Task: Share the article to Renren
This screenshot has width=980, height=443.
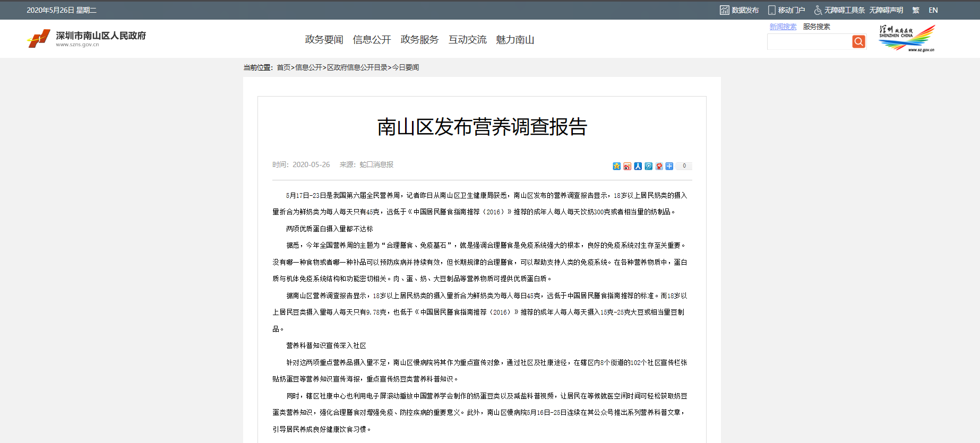Action: (x=638, y=166)
